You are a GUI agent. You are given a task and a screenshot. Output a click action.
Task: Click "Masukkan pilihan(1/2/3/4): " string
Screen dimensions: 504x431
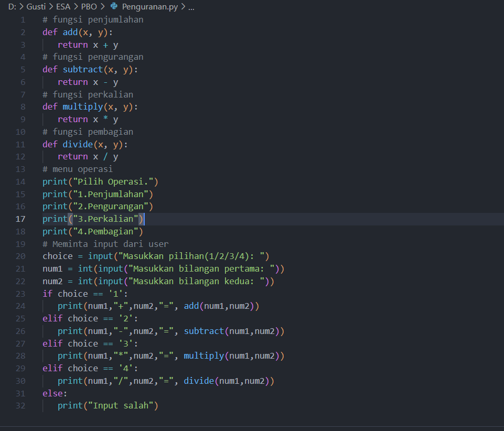191,256
